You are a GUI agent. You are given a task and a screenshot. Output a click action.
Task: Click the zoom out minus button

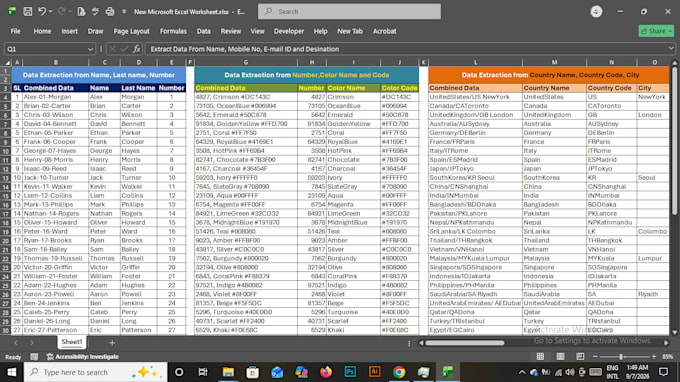coord(595,357)
